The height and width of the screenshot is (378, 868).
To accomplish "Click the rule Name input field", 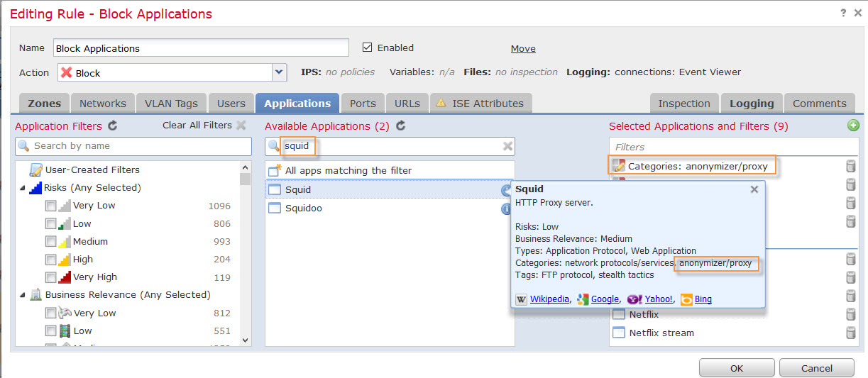I will (200, 48).
